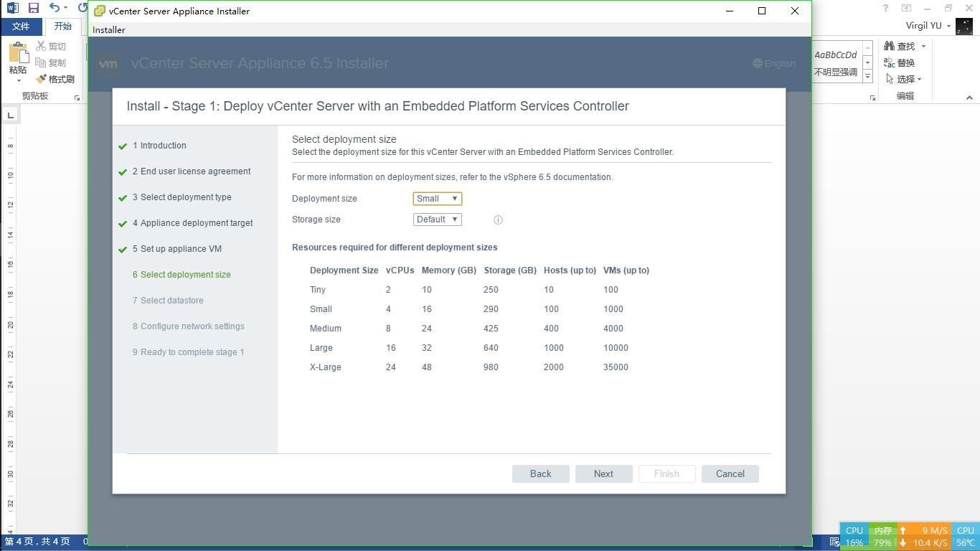This screenshot has width=980, height=551.
Task: Open Word Help question mark
Action: click(x=885, y=8)
